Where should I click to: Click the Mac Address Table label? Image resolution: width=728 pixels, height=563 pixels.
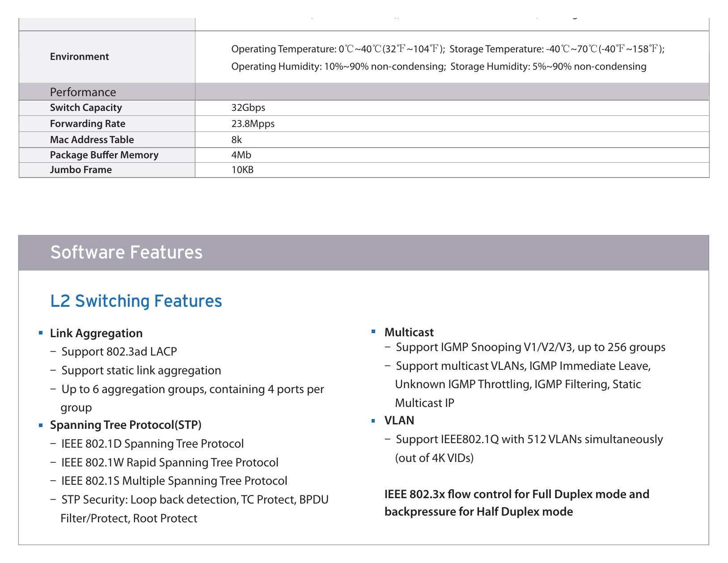(x=92, y=140)
